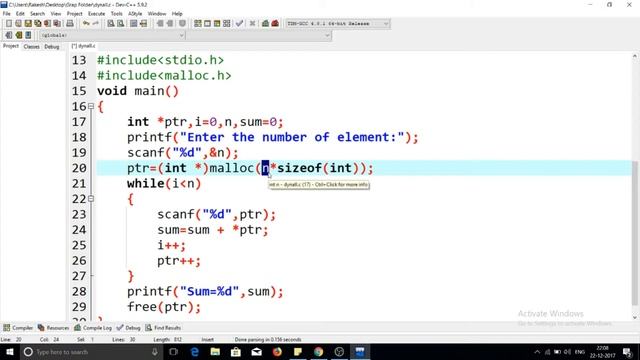Open the (globals) scope dropdown
640x360 pixels.
click(x=111, y=36)
